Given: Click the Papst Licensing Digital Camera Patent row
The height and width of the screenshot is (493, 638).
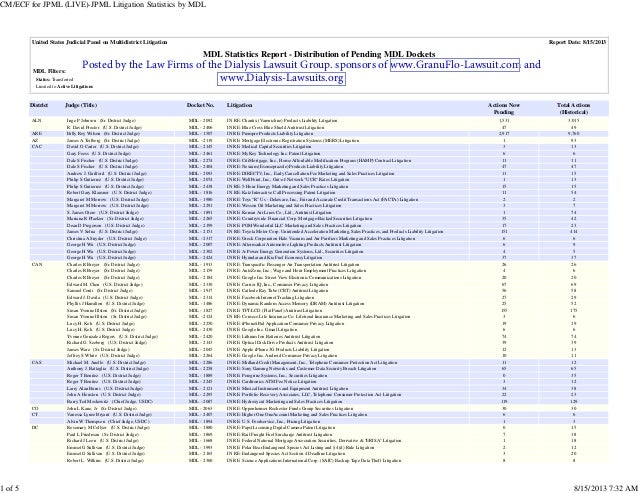Looking at the screenshot, I should click(x=319, y=428).
